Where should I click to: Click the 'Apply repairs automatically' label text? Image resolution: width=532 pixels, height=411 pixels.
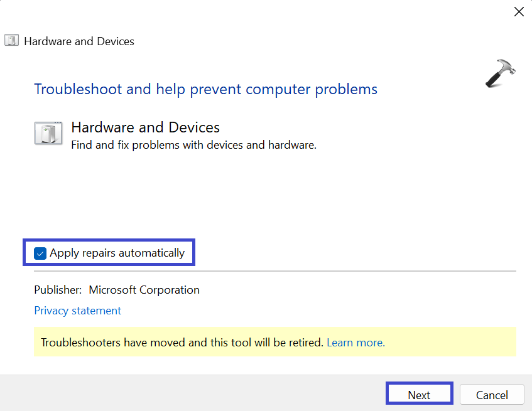117,254
